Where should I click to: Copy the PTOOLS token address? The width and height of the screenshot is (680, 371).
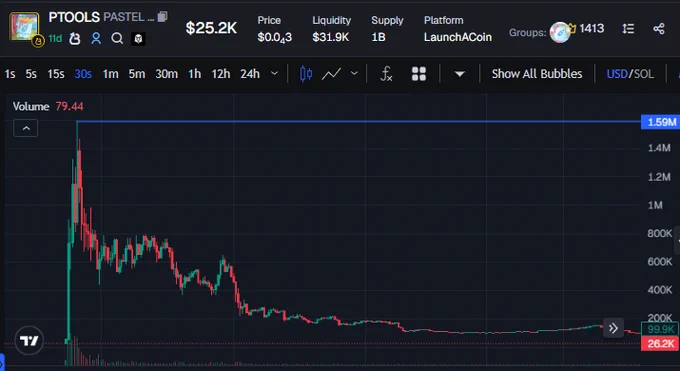click(x=163, y=16)
